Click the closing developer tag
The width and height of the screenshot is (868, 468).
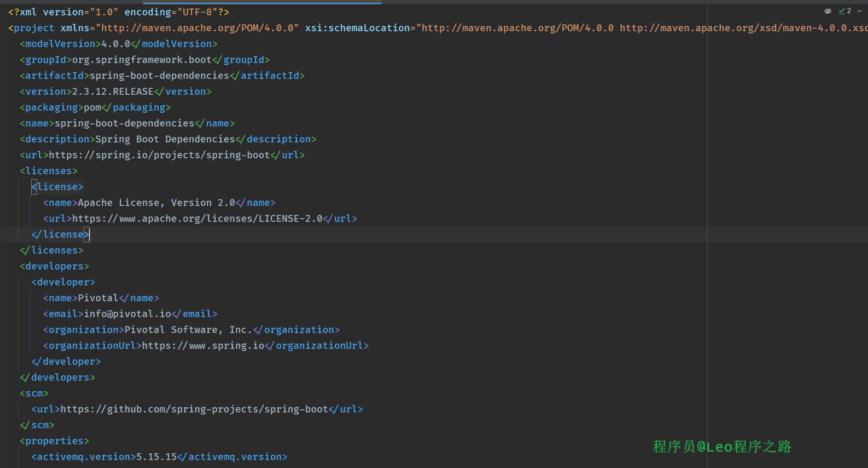tap(66, 362)
